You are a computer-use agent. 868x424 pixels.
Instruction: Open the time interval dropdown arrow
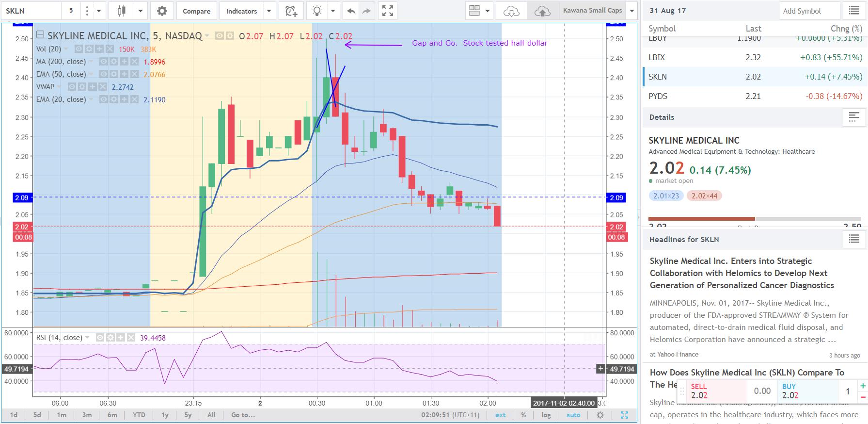point(99,11)
